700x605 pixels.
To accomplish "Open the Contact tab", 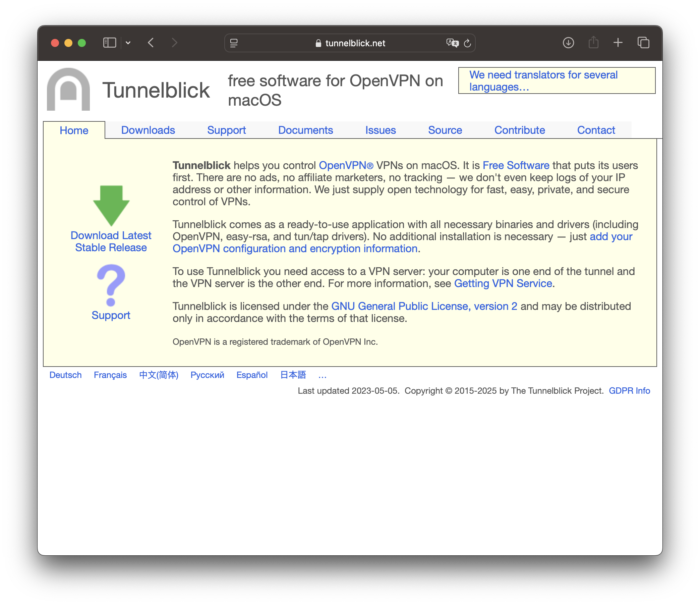I will tap(596, 130).
